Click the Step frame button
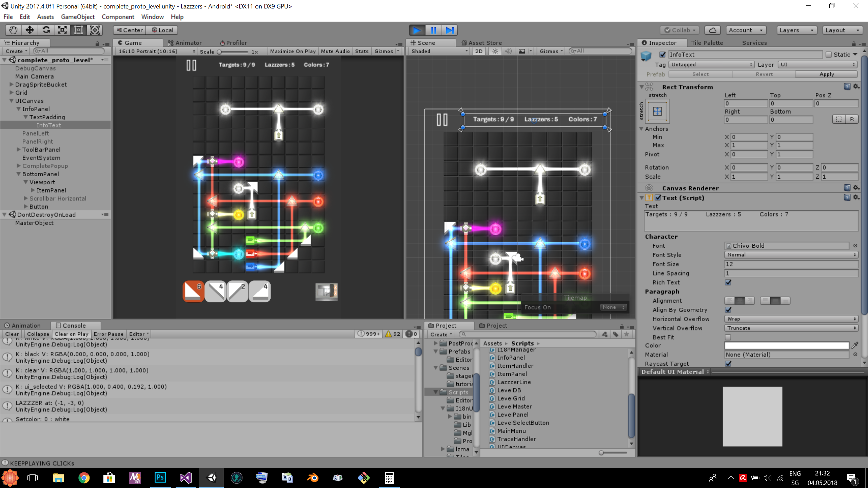The height and width of the screenshot is (488, 868). click(450, 30)
